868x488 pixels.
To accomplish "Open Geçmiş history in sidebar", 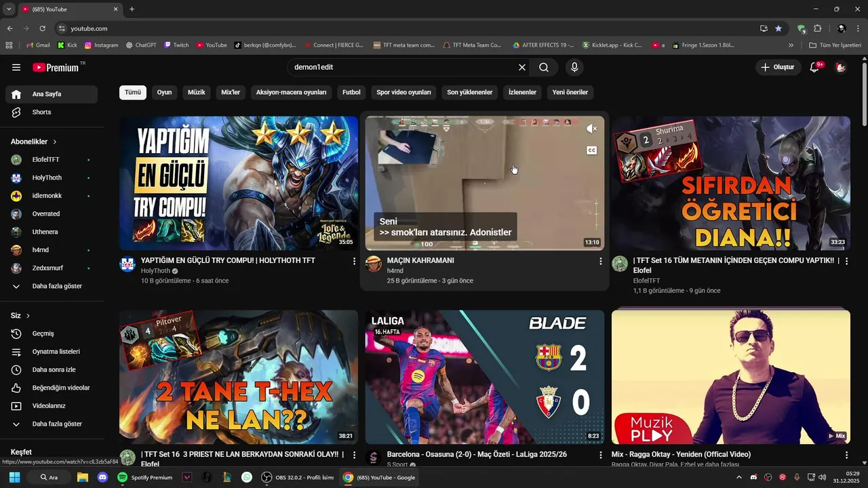I will tap(52, 333).
